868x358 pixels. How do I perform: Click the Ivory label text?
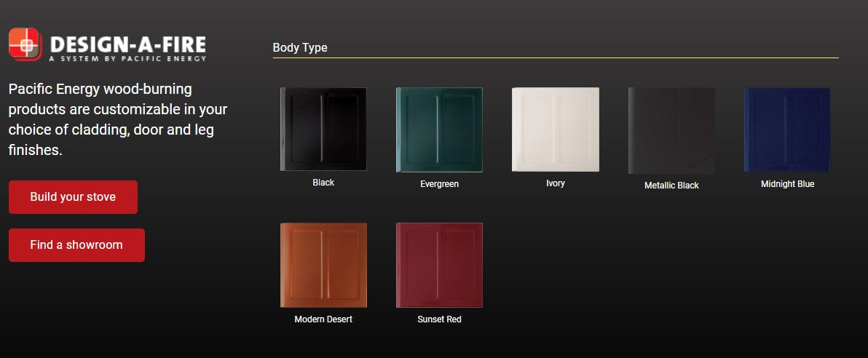555,183
